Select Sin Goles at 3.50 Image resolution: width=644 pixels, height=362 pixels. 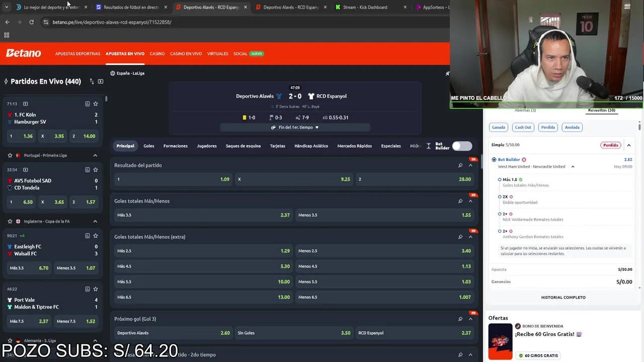tap(294, 333)
